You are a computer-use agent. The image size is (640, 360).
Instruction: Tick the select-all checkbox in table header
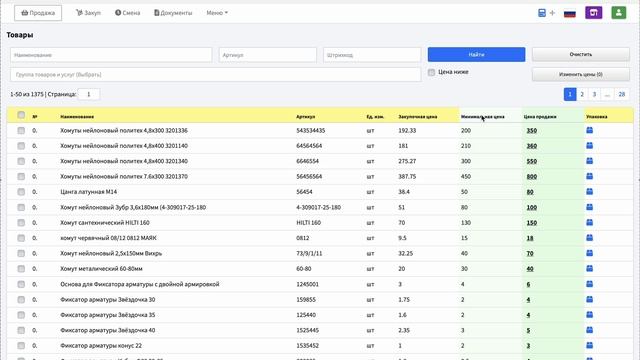point(21,115)
